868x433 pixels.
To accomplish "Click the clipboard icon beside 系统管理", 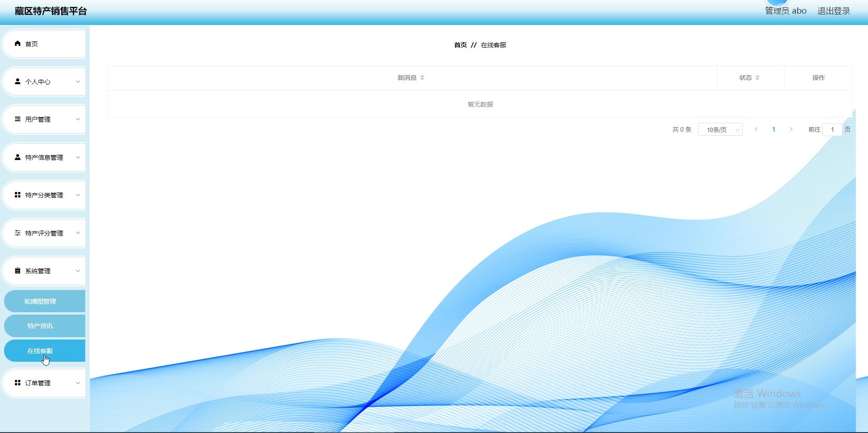I will click(18, 271).
